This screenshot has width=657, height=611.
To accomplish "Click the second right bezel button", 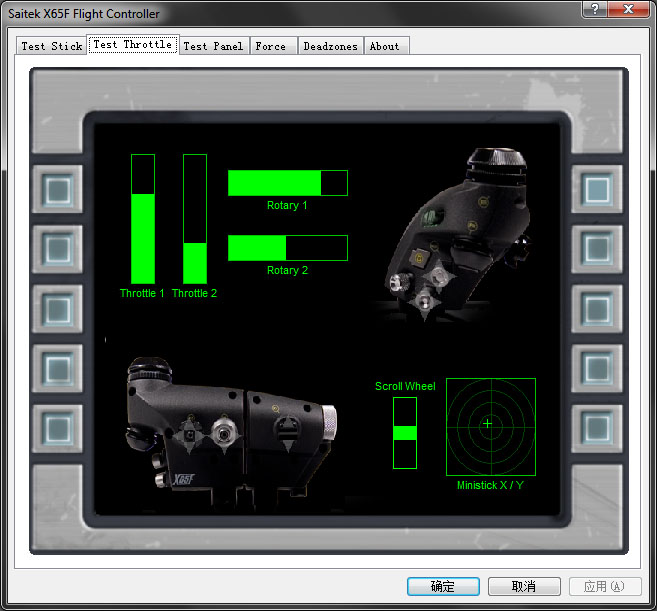I will click(597, 249).
